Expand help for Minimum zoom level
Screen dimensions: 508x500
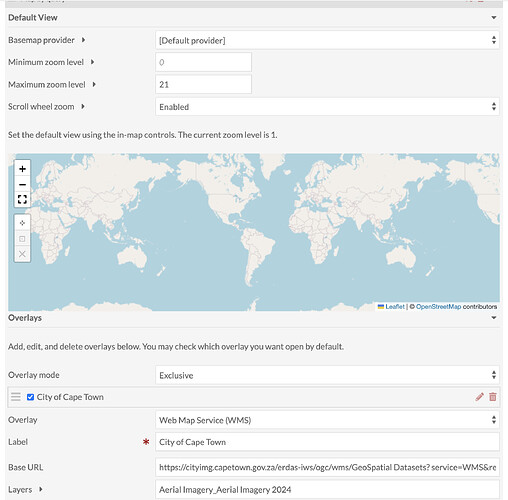click(x=92, y=62)
